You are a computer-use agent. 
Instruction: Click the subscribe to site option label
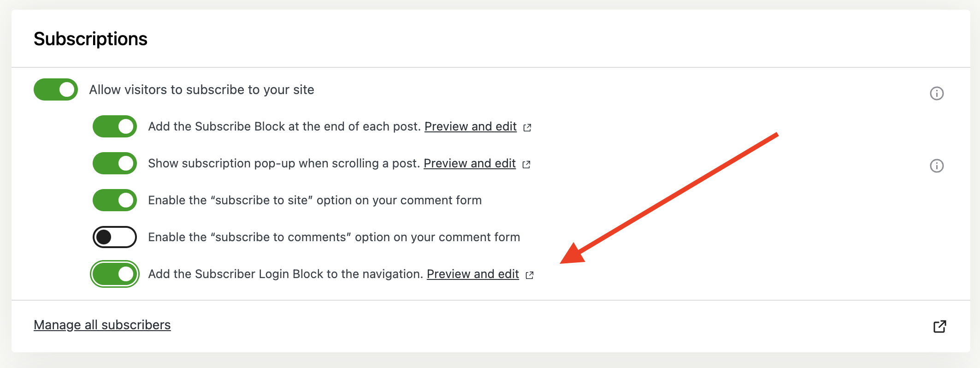314,200
